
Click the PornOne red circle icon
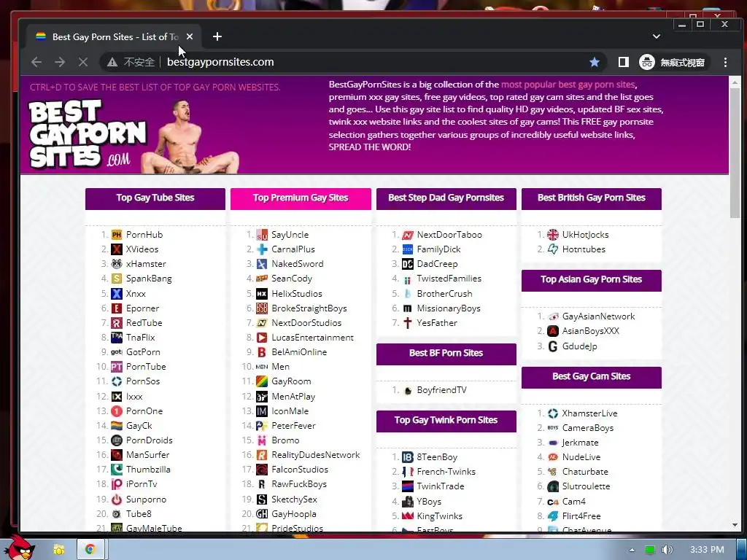117,411
